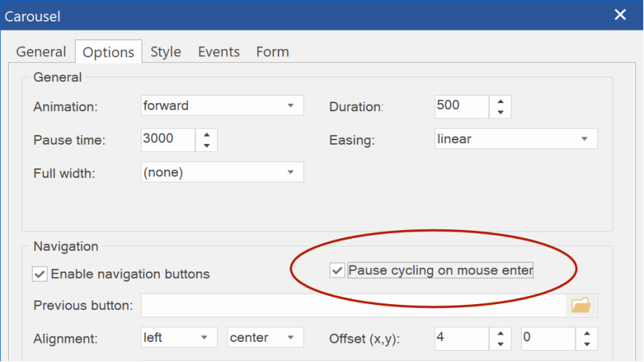The width and height of the screenshot is (644, 362).
Task: Decrease Pause time with down arrow
Action: click(x=207, y=145)
